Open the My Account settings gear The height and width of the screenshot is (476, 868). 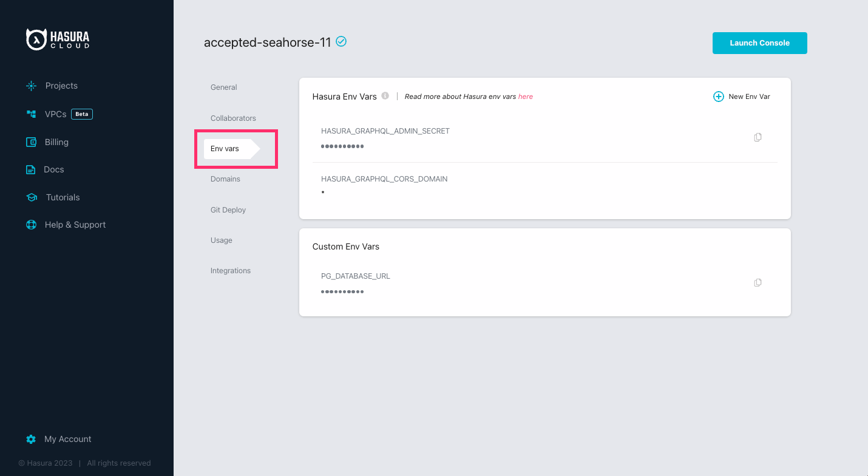31,439
